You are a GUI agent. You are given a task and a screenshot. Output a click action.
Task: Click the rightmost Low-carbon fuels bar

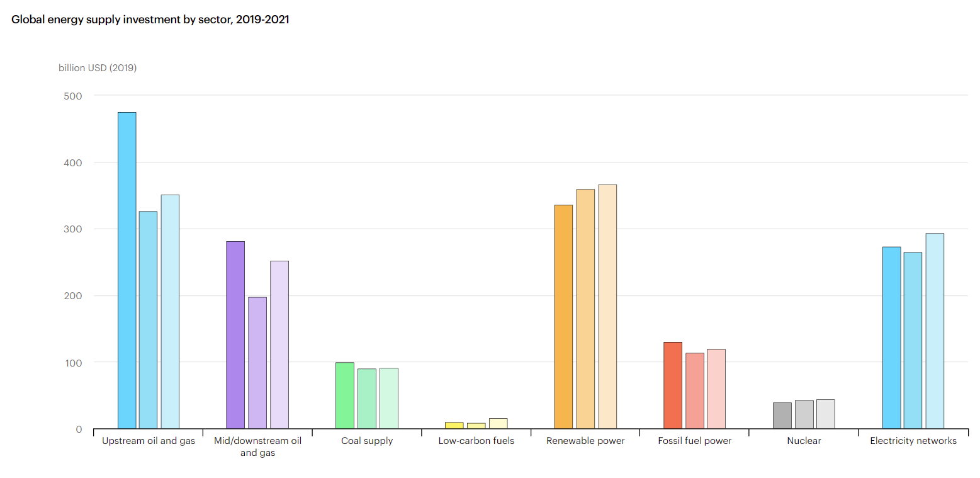(498, 424)
